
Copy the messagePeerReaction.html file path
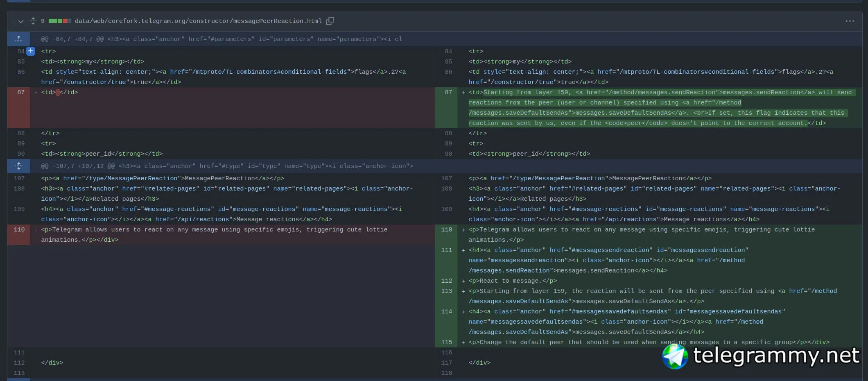click(330, 21)
